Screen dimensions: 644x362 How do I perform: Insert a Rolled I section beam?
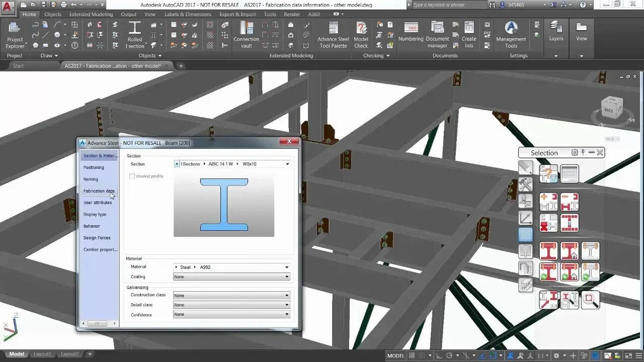coord(135,35)
